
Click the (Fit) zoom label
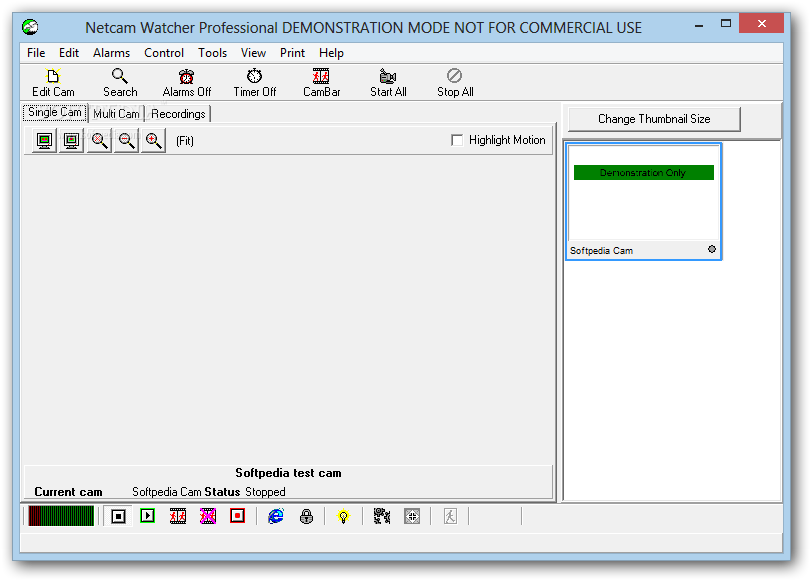pos(185,141)
